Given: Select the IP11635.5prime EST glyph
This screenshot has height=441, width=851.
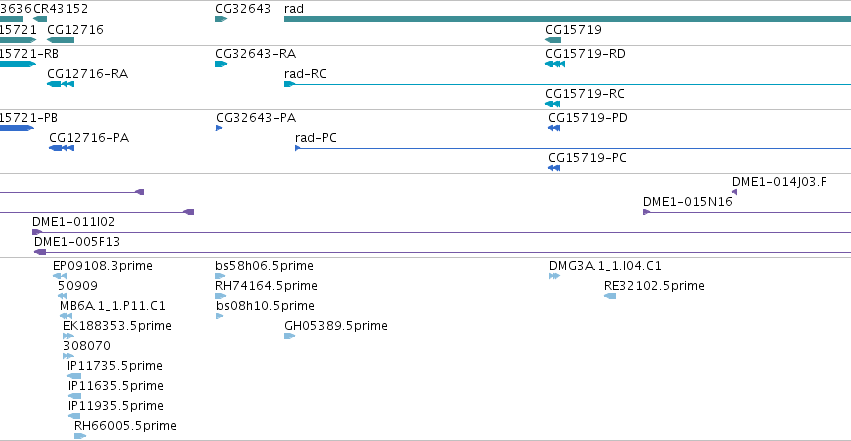Looking at the screenshot, I should click(74, 396).
